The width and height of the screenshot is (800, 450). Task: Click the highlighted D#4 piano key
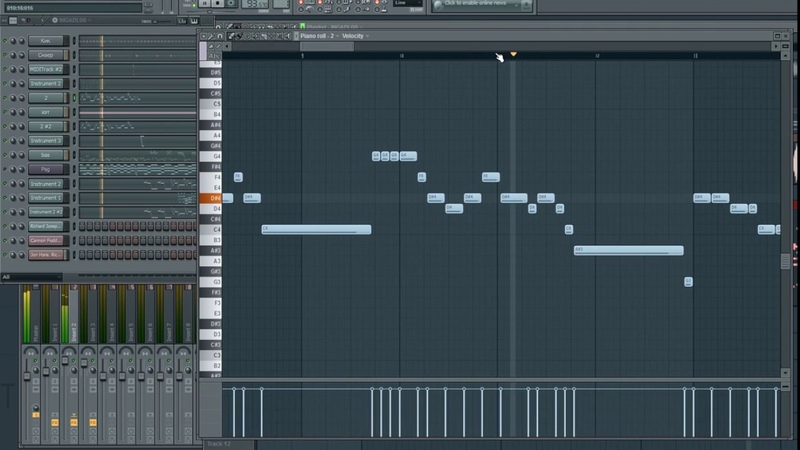(x=210, y=198)
